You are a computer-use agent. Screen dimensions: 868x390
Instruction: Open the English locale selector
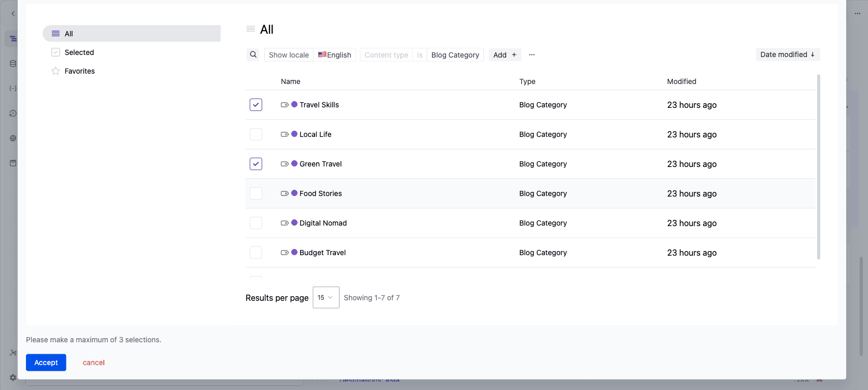pyautogui.click(x=335, y=55)
